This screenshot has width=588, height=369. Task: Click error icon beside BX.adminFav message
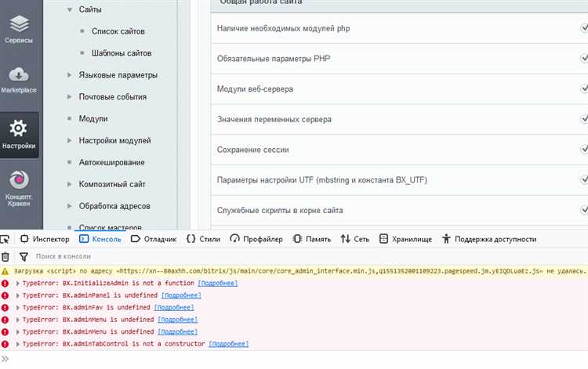[5, 308]
